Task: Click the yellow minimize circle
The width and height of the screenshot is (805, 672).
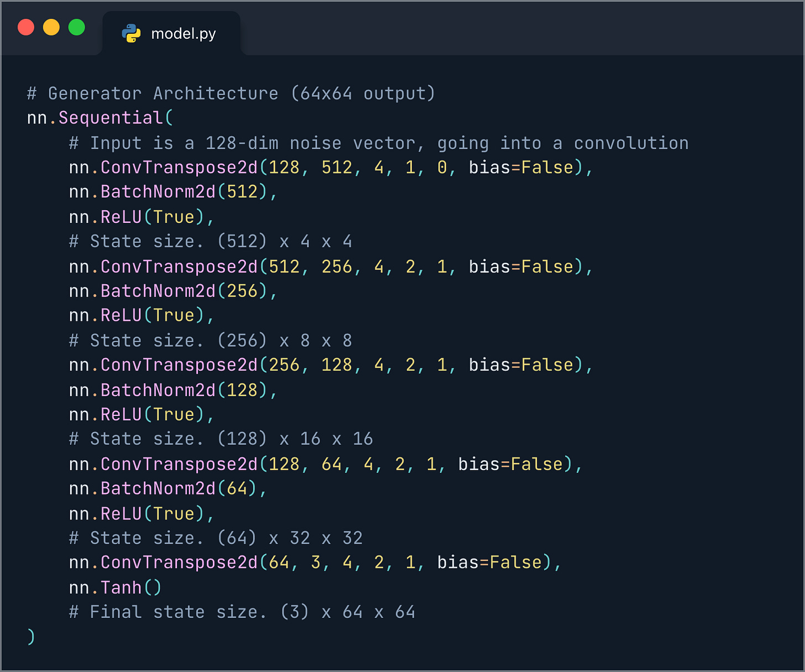Action: pos(51,27)
